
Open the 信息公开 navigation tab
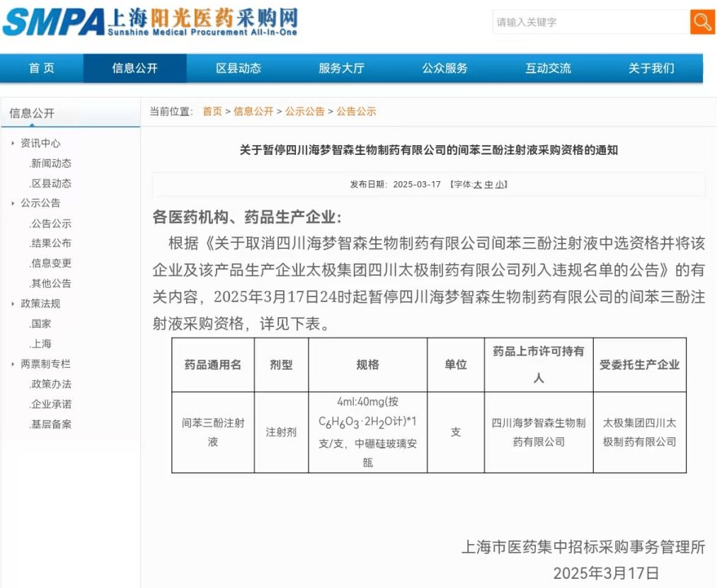135,68
